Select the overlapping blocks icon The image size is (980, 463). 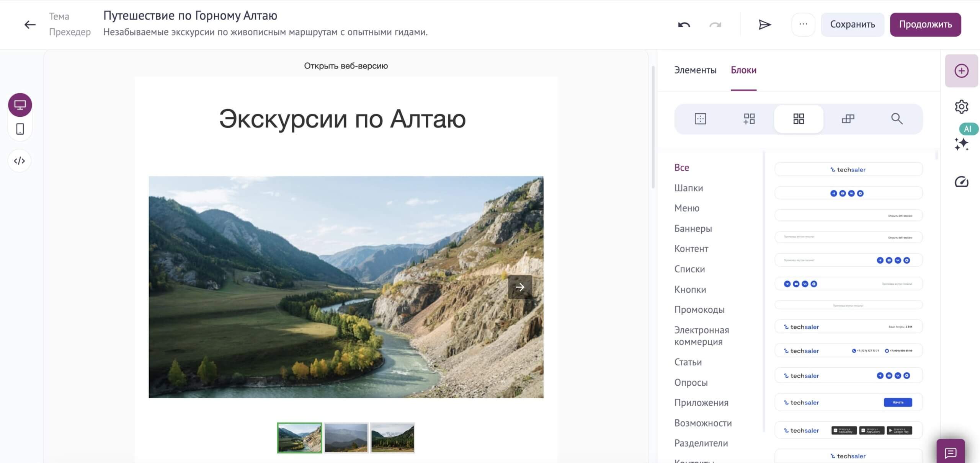coord(848,119)
